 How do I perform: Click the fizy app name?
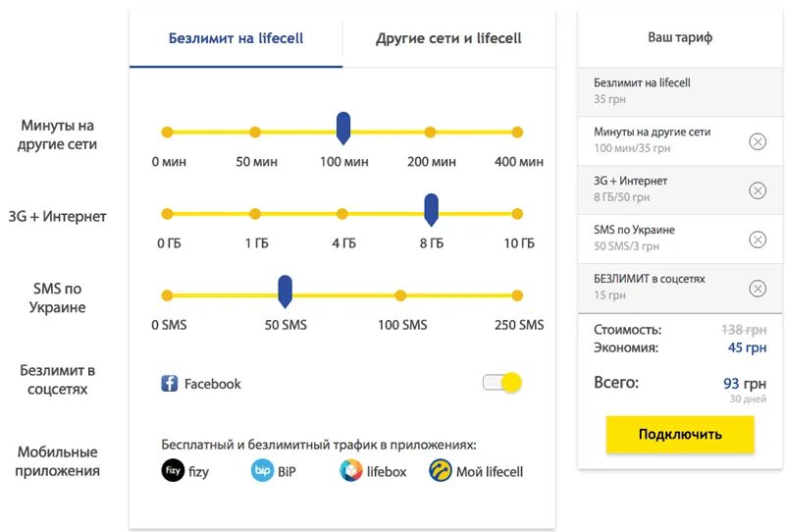click(199, 472)
